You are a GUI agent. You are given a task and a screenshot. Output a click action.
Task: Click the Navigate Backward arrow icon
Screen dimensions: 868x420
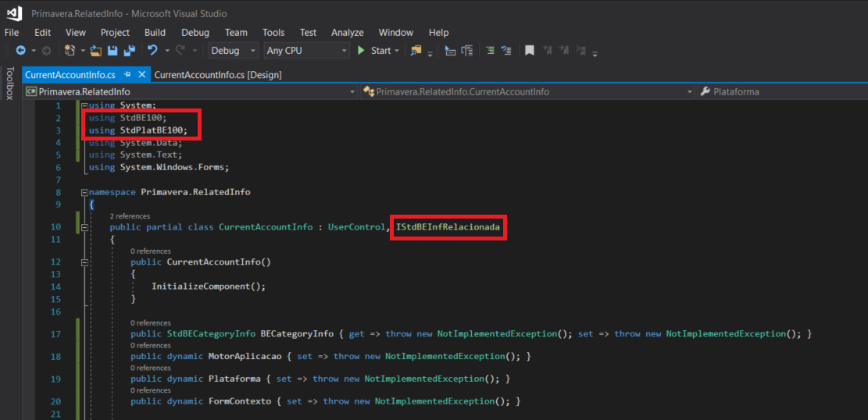pyautogui.click(x=20, y=51)
